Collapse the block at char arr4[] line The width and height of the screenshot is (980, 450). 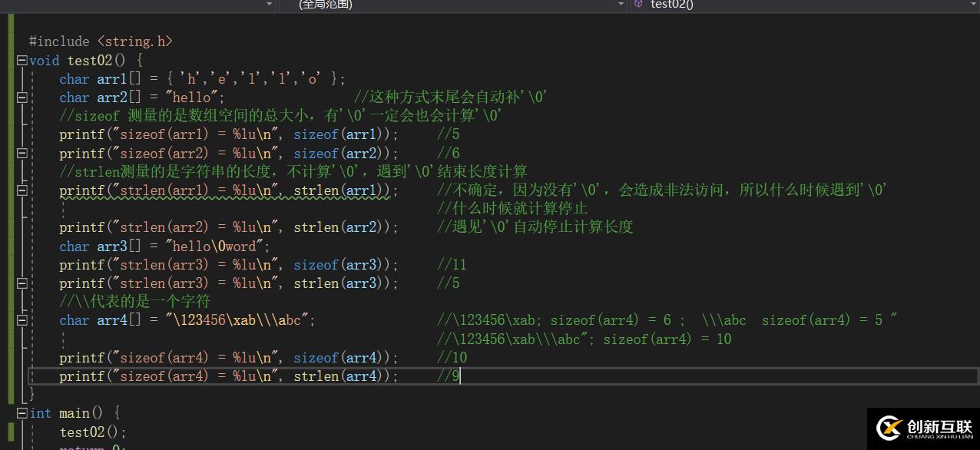[22, 320]
